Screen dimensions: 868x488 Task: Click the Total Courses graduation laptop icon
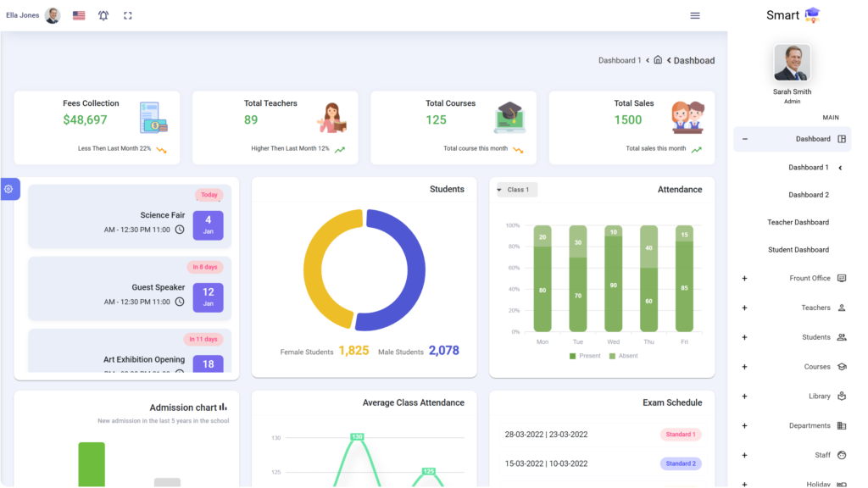(x=509, y=117)
